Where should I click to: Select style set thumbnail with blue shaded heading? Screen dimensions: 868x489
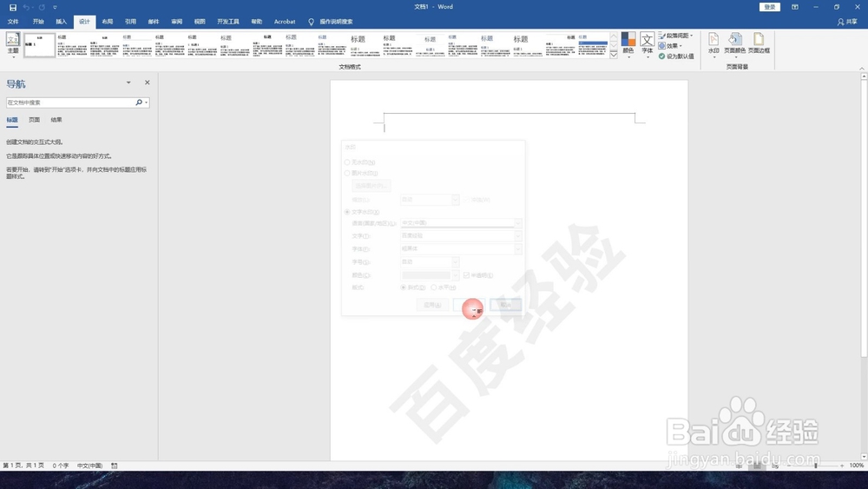(x=593, y=45)
